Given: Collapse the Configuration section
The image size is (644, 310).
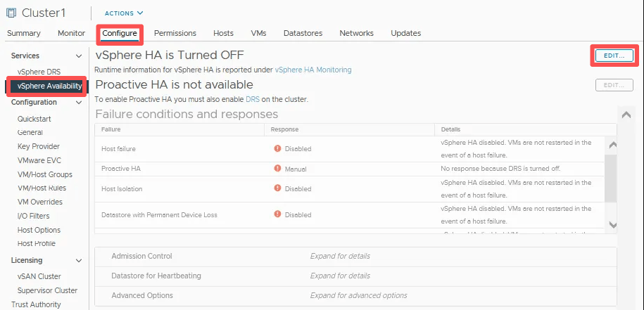Looking at the screenshot, I should [79, 103].
